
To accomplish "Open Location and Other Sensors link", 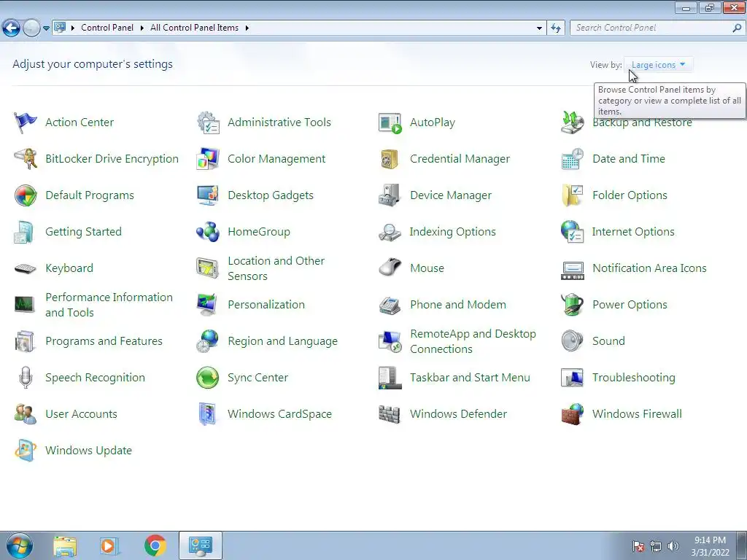I will click(x=276, y=268).
